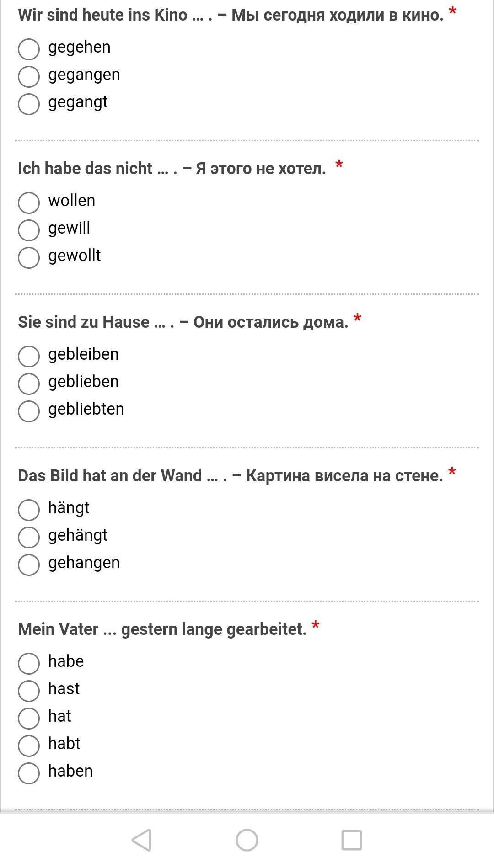Select 'gebleiben' radio option
The image size is (494, 868).
click(28, 356)
